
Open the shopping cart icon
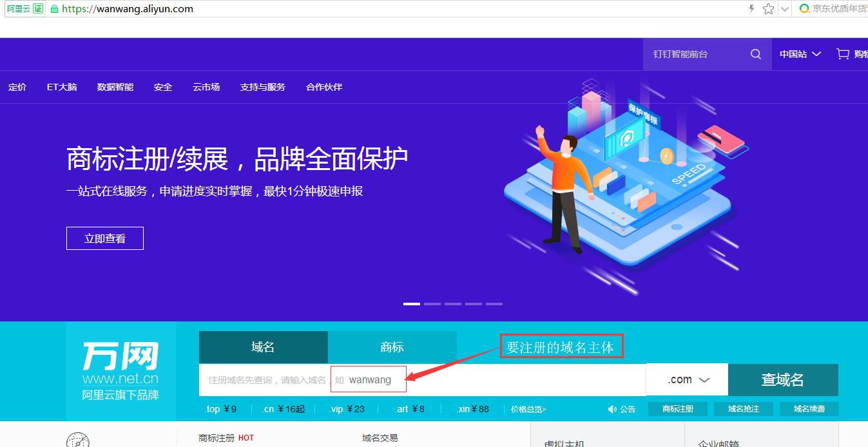pos(841,54)
